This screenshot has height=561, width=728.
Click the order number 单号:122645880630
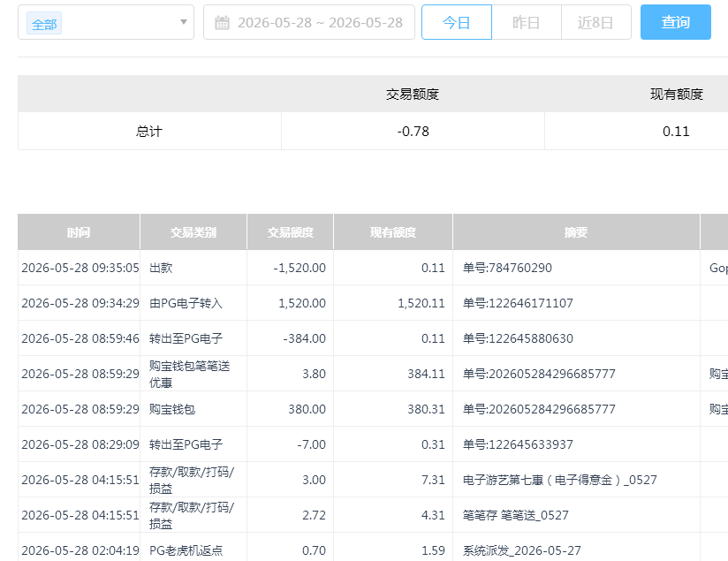point(518,338)
